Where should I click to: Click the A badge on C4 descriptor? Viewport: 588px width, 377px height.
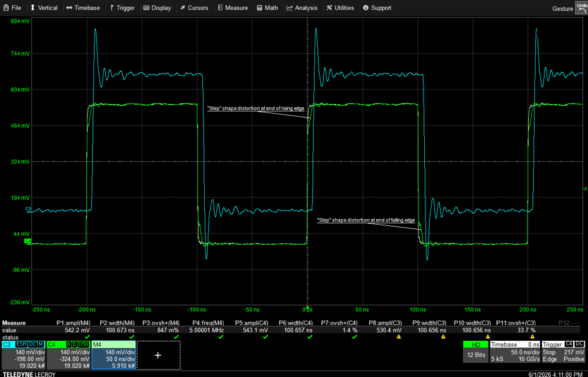coord(68,345)
